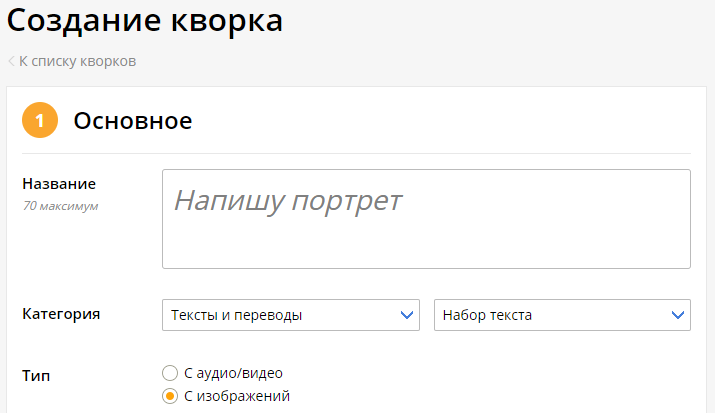Image resolution: width=715 pixels, height=413 pixels.
Task: Open the К списку кворков link
Action: pos(77,61)
